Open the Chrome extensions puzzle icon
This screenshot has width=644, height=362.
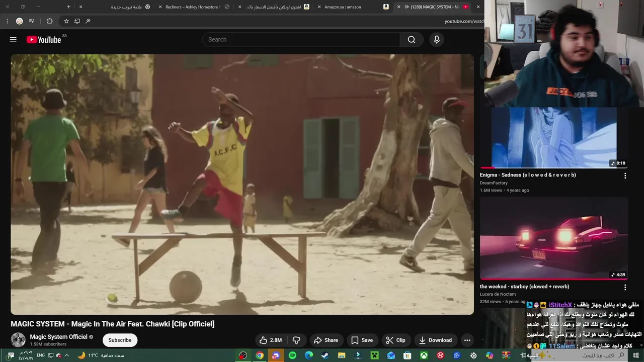(49, 21)
